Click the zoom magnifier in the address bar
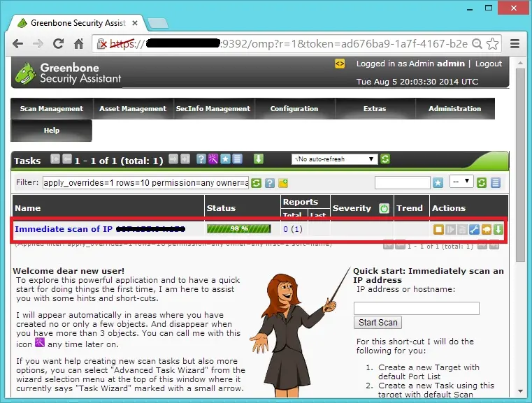The width and height of the screenshot is (532, 403). tap(477, 43)
